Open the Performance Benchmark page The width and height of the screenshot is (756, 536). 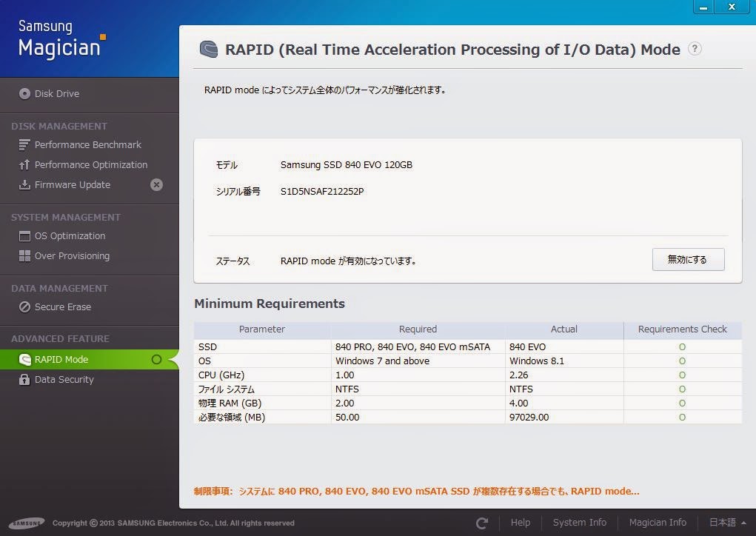pos(88,144)
